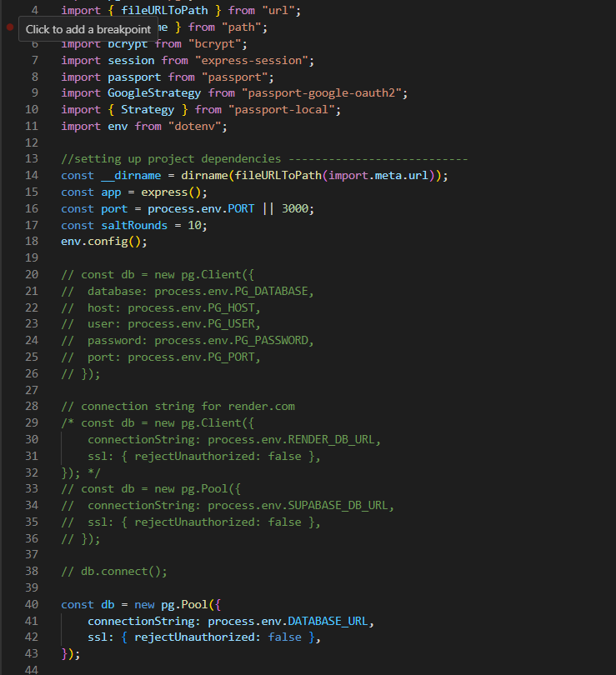Click line number 14 in the gutter

point(32,175)
